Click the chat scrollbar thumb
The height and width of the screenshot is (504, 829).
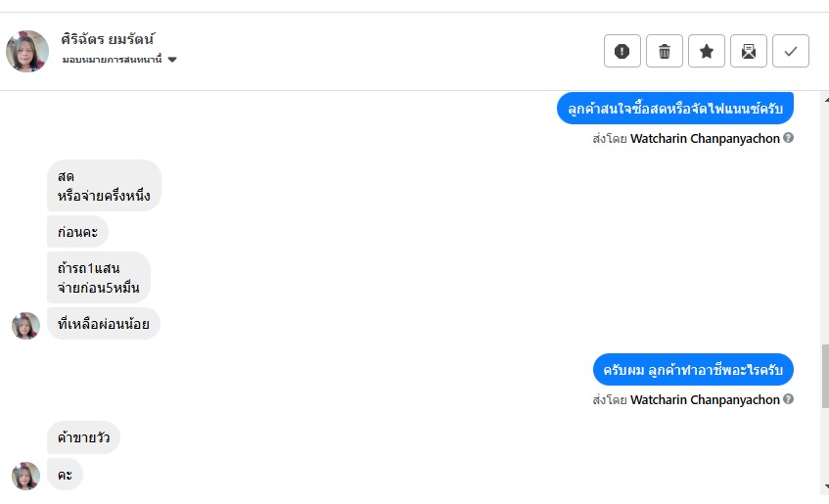tap(825, 376)
